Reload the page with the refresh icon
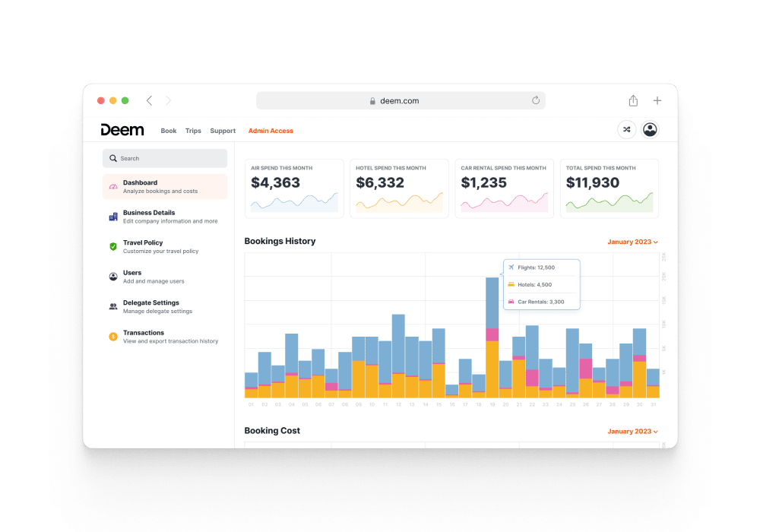The image size is (760, 532). [x=536, y=100]
